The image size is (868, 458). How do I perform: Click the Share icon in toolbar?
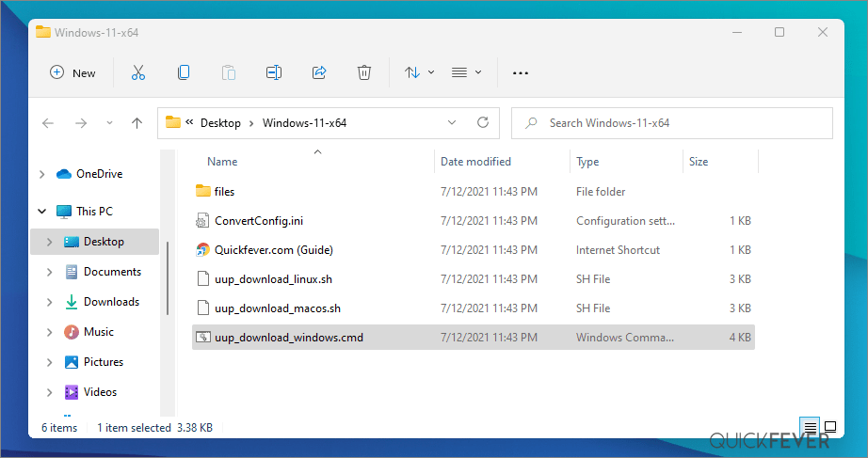point(319,72)
